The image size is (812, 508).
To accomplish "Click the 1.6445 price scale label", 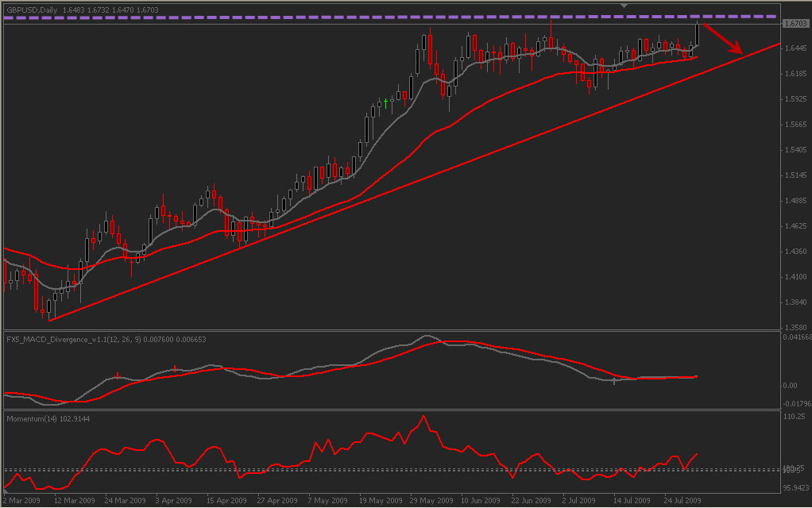I will point(795,48).
